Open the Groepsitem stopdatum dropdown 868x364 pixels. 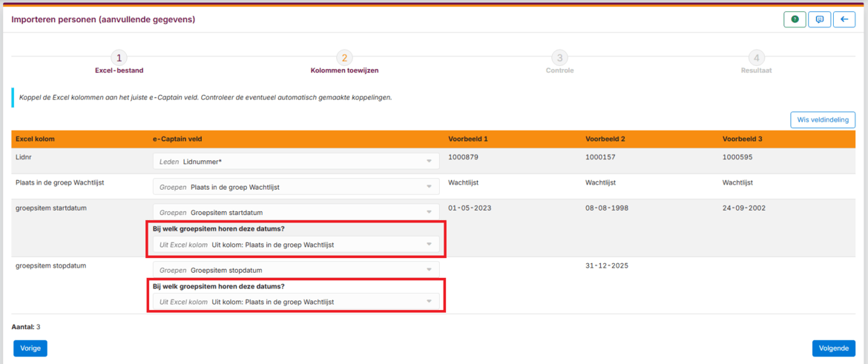coord(296,270)
